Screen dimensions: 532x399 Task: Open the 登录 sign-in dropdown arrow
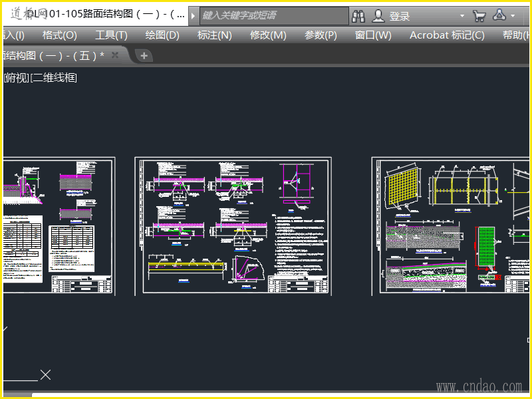point(462,16)
